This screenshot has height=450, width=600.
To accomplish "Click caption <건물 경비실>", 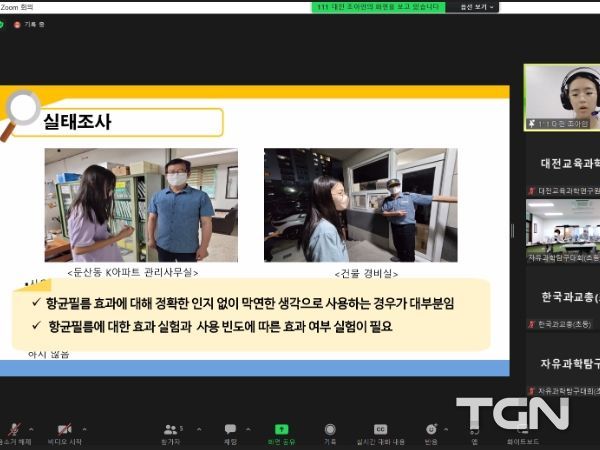I will pos(366,274).
